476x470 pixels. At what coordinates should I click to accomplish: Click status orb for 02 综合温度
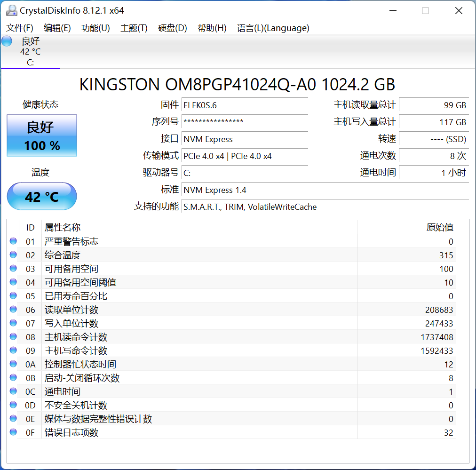tap(13, 255)
